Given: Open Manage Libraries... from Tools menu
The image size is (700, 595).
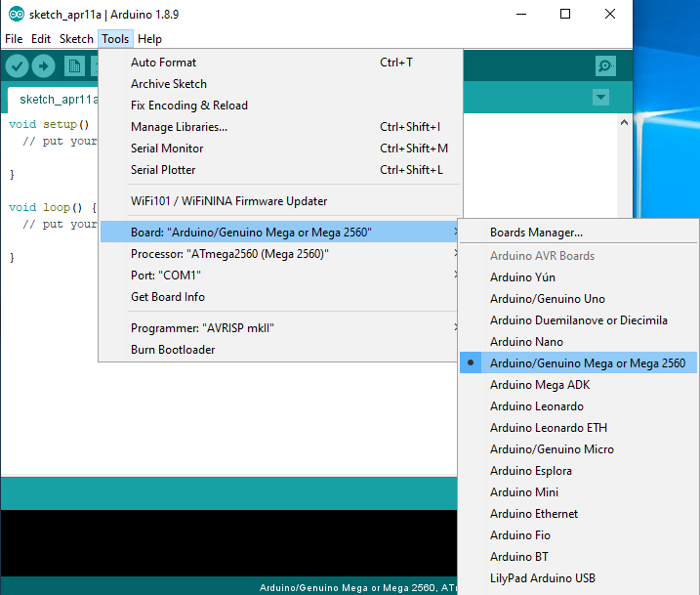Looking at the screenshot, I should point(179,127).
